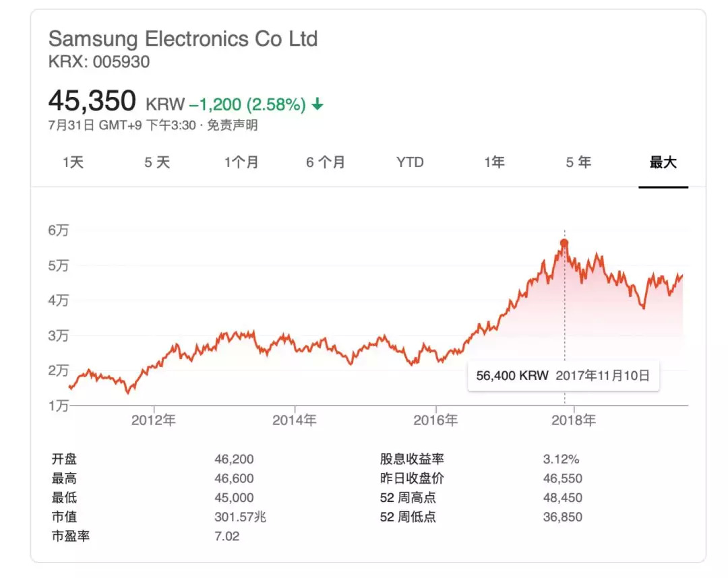This screenshot has width=728, height=578.
Task: Show the 6 个月 chart range
Action: pyautogui.click(x=326, y=162)
